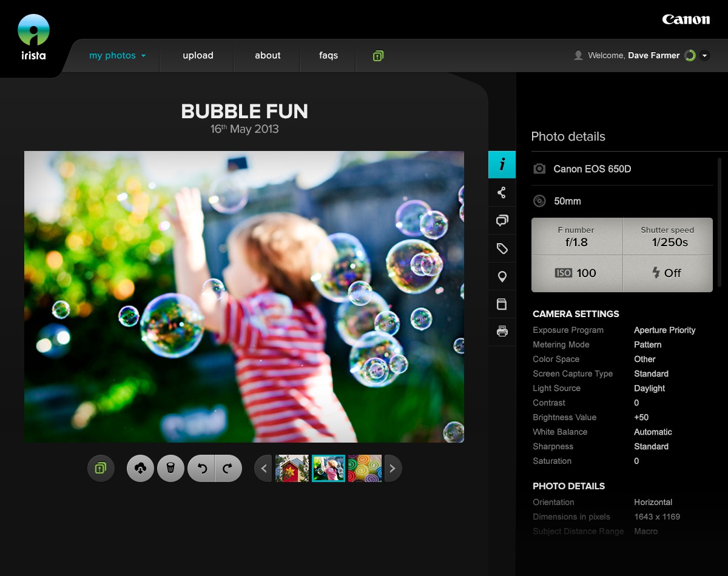Screen dimensions: 728x576
Task: Expand the account dropdown arrow
Action: [x=704, y=55]
